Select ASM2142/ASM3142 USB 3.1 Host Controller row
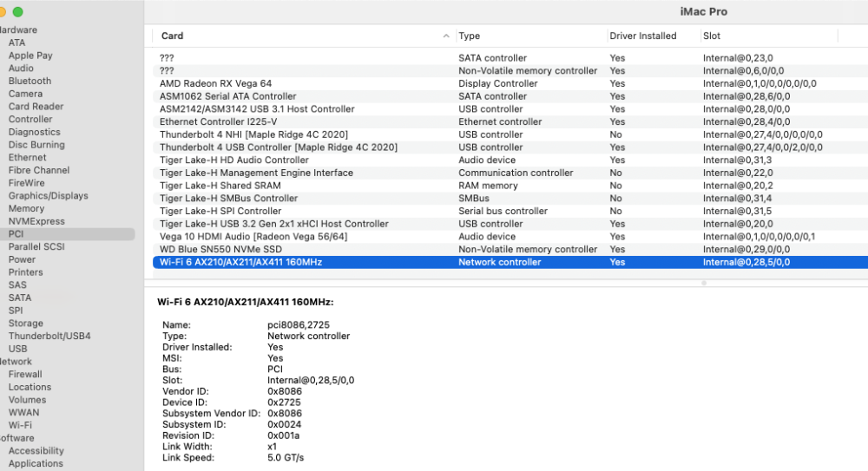Viewport: 868px width, 471px height. click(x=510, y=109)
